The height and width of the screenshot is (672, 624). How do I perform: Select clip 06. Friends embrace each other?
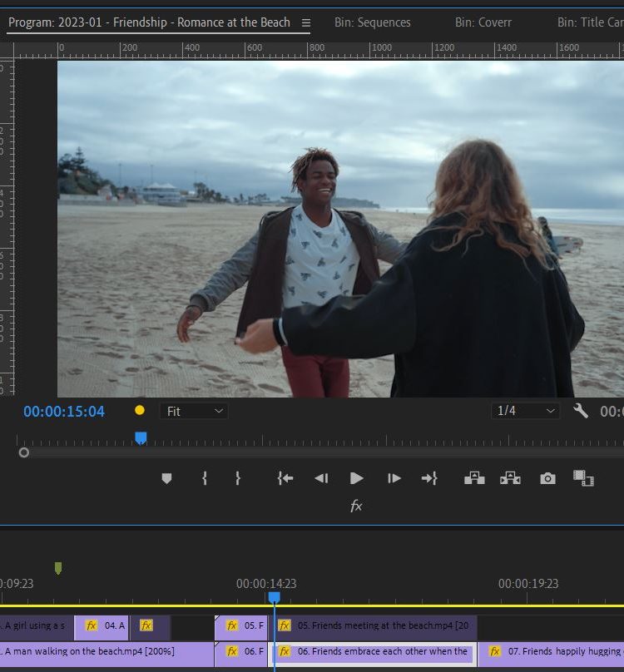point(372,654)
